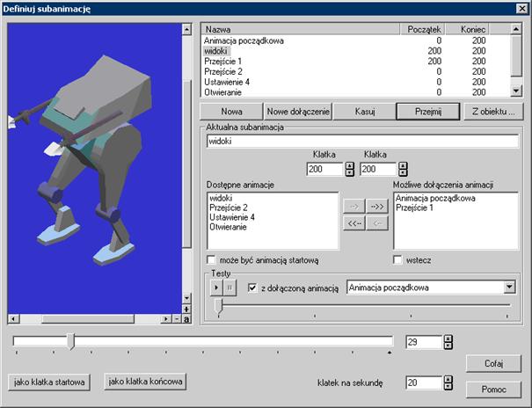The height and width of the screenshot is (408, 532).
Task: Click the Nowa button
Action: coord(231,112)
